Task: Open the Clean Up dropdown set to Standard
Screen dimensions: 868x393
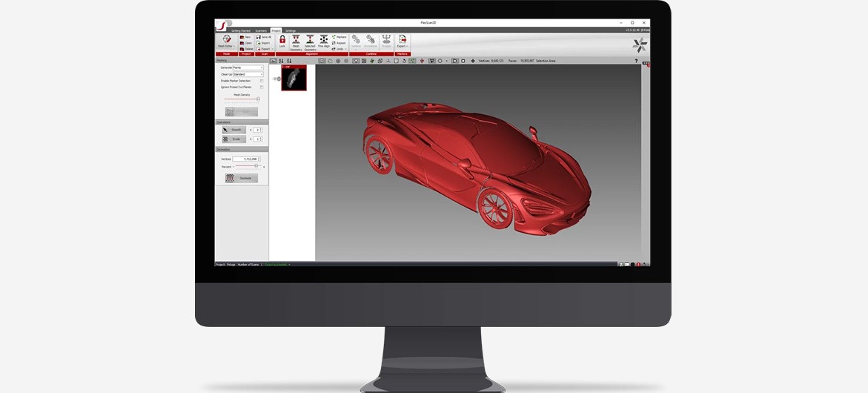Action: click(248, 74)
